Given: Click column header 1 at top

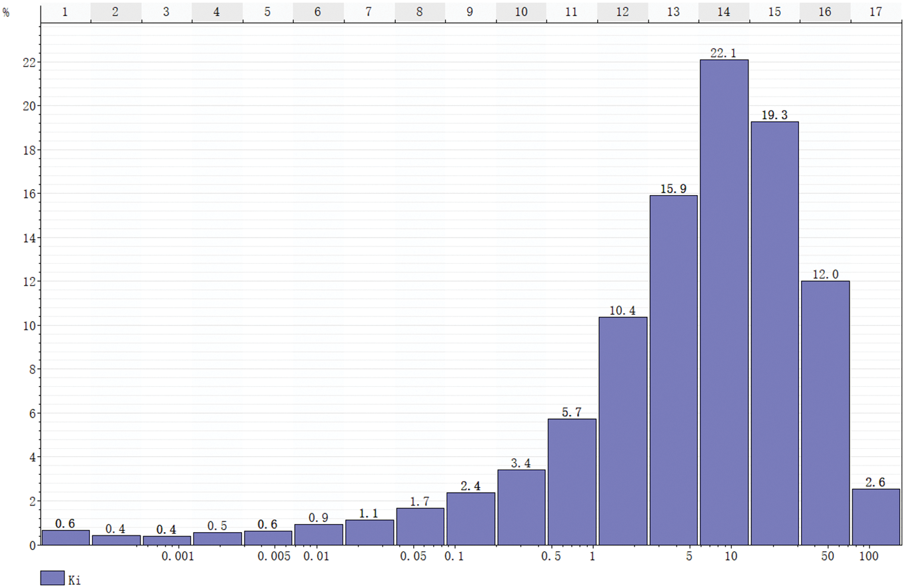Looking at the screenshot, I should click(65, 13).
